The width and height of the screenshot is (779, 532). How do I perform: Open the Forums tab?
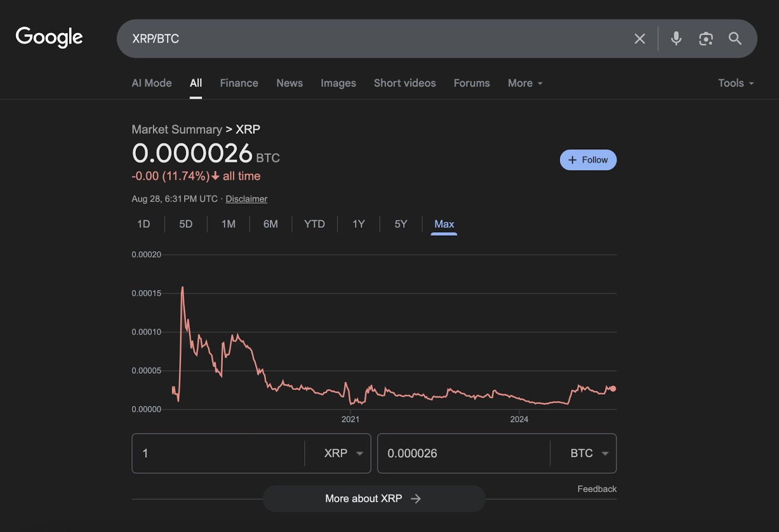[472, 83]
